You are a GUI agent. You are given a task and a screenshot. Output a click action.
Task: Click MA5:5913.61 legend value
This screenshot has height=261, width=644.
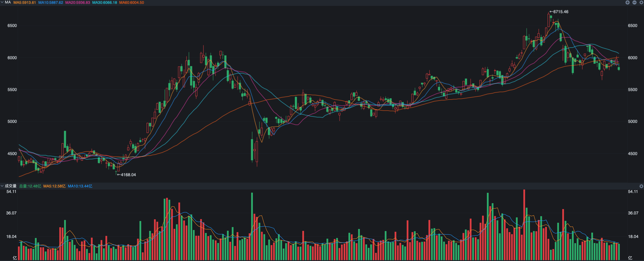pyautogui.click(x=25, y=2)
